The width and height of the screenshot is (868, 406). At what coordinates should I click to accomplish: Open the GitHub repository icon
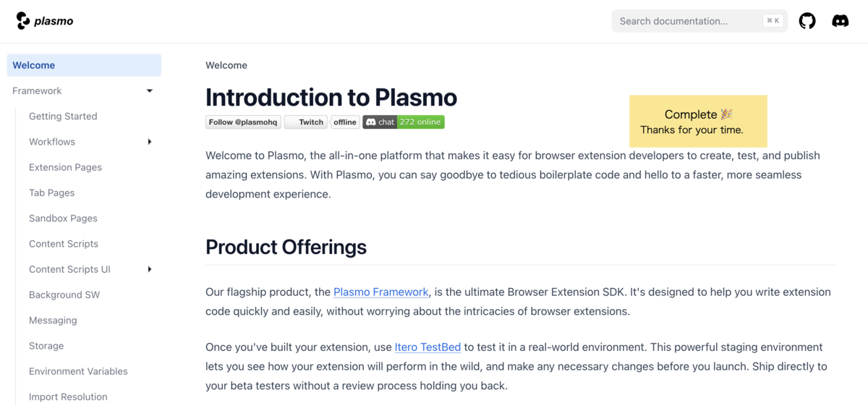click(x=807, y=21)
